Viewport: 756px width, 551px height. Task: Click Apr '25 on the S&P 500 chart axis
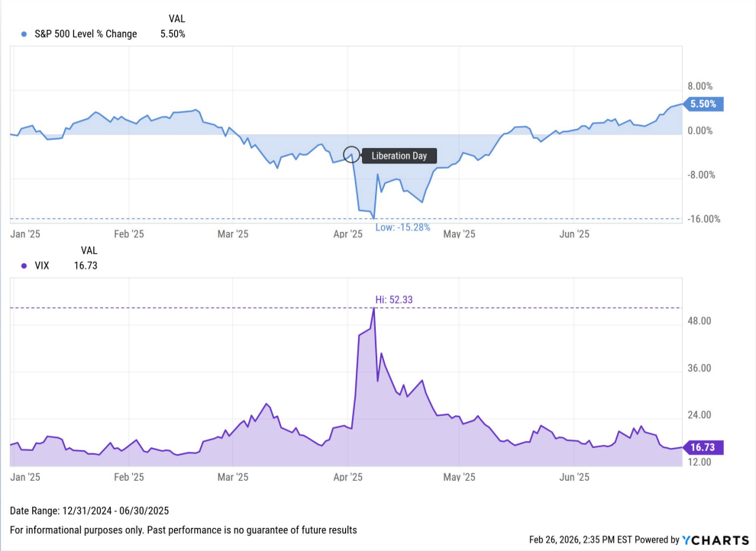(x=347, y=234)
